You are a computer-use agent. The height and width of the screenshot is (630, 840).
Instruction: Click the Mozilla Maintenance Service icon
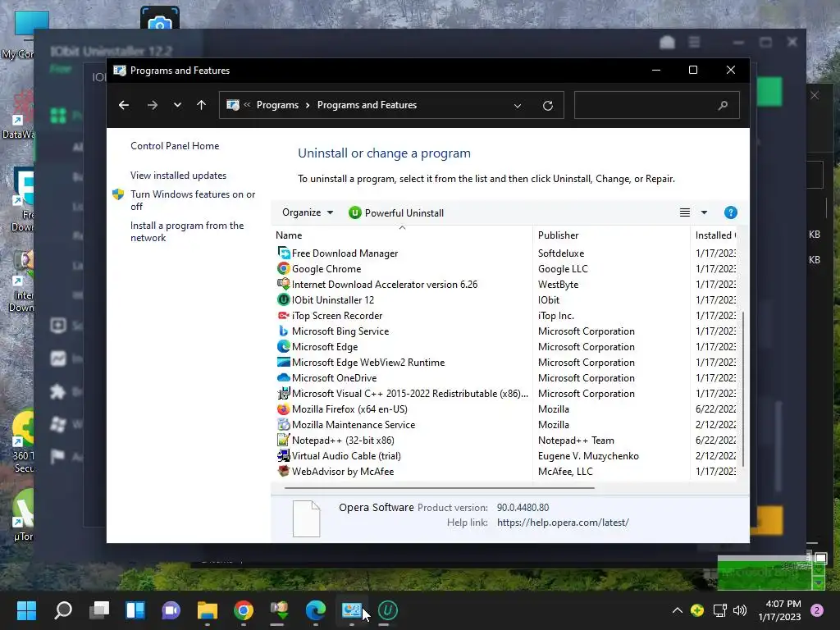283,424
